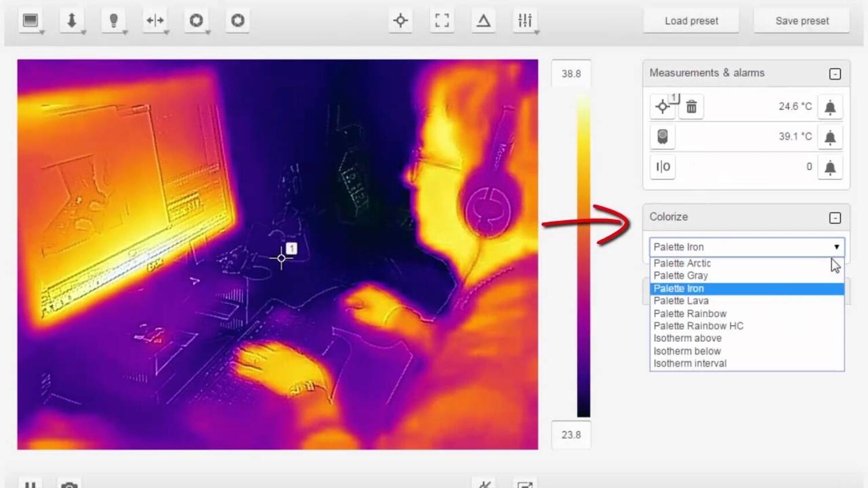Click the Save preset button
The image size is (868, 488).
point(802,21)
